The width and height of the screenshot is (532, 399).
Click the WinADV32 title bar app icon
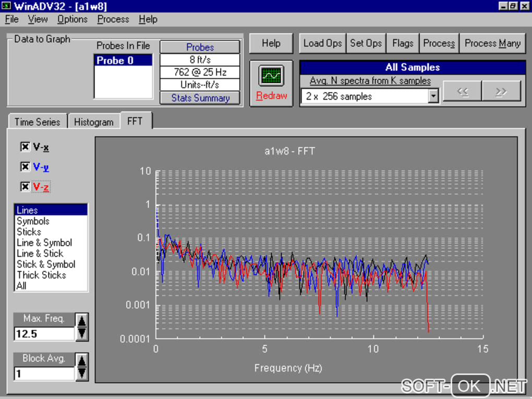5,6
